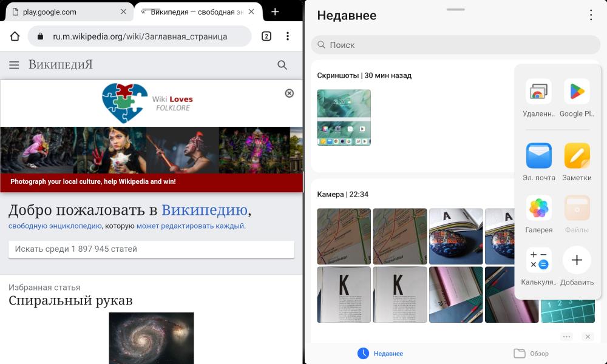Open the browser three-dot menu

pyautogui.click(x=288, y=36)
